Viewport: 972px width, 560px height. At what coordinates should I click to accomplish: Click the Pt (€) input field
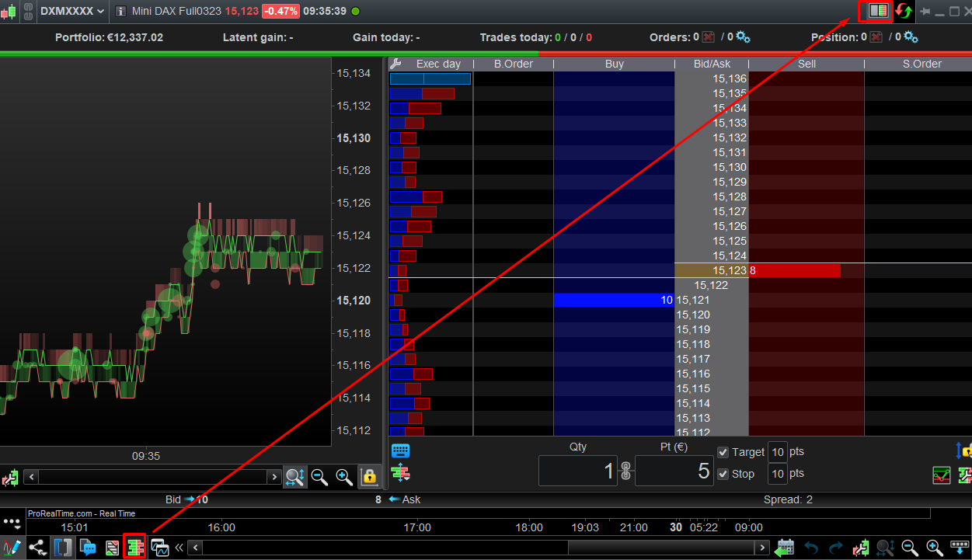pos(674,471)
